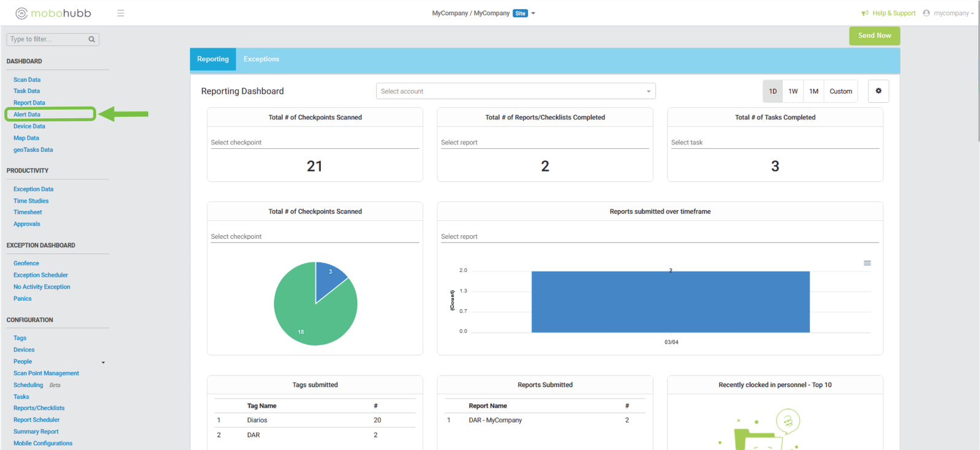980x450 pixels.
Task: Focus the Type to filter input
Action: tap(48, 39)
